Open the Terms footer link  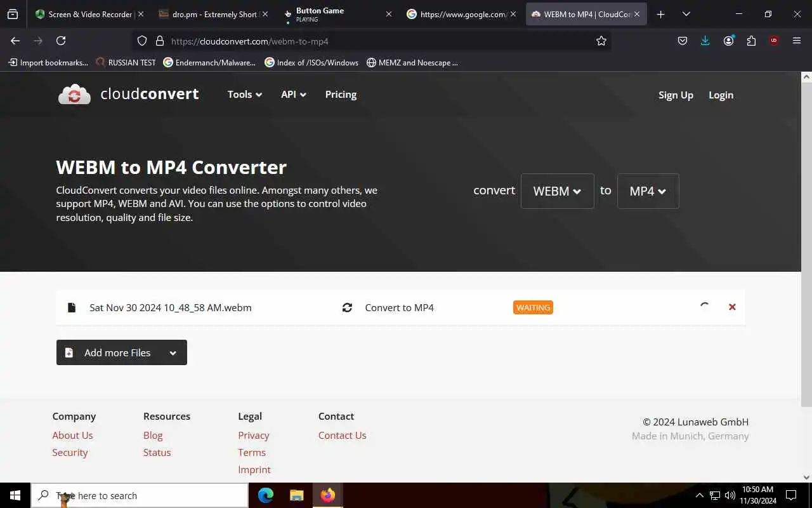[252, 452]
